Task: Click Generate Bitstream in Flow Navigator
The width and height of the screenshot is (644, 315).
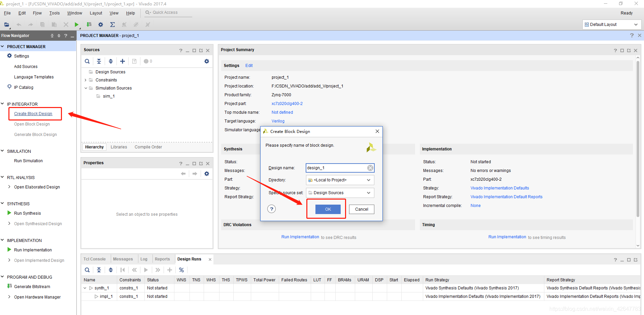Action: pyautogui.click(x=32, y=287)
